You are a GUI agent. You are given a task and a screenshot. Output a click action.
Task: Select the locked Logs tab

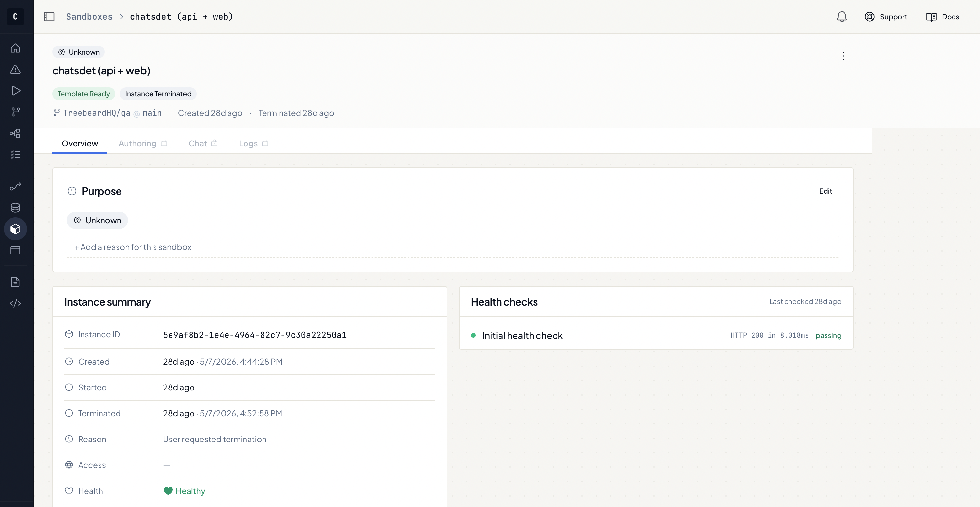tap(253, 143)
